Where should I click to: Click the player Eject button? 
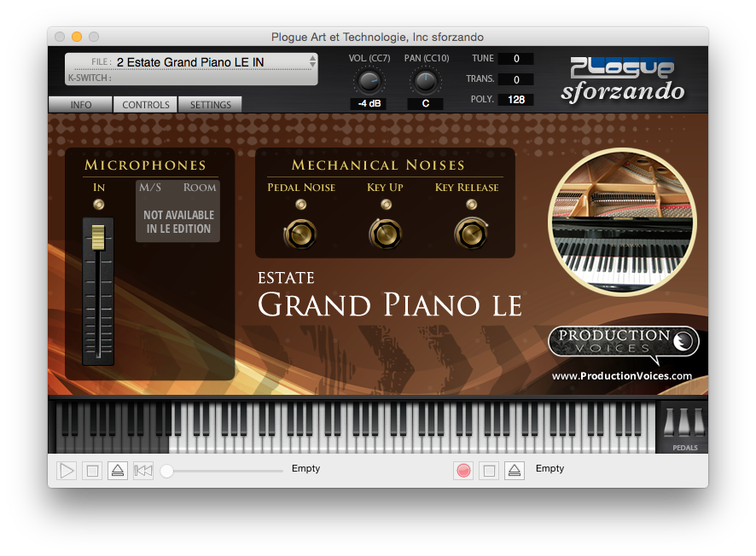[118, 471]
